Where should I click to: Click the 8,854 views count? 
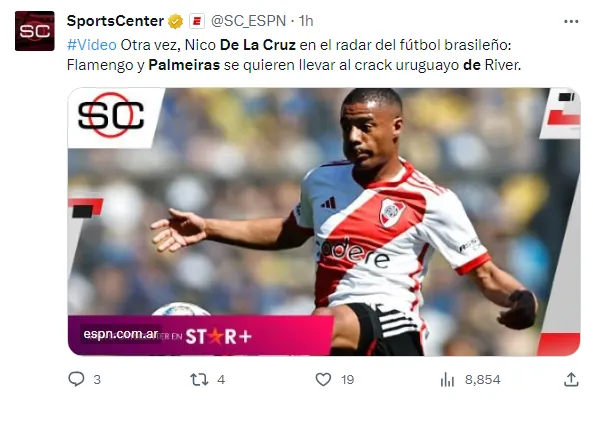483,380
